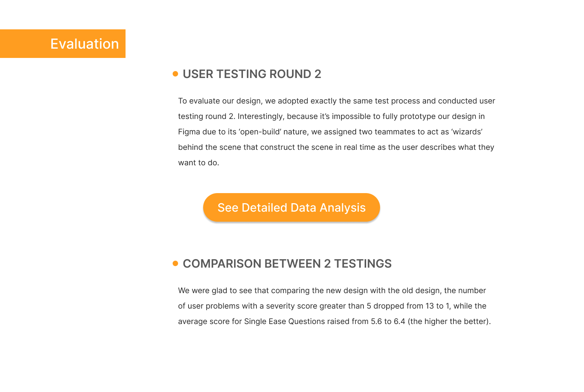Click the quoted word 'wizards' in the paragraph
This screenshot has width=584, height=392.
coord(467,132)
